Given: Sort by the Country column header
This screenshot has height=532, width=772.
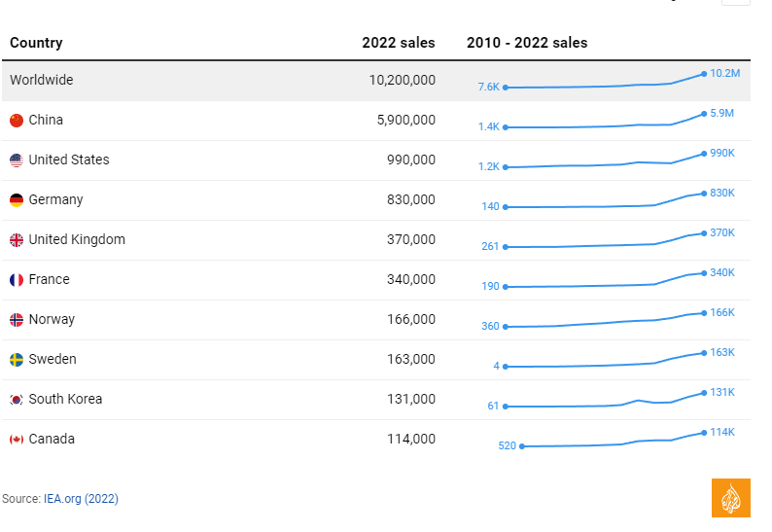Looking at the screenshot, I should [36, 43].
